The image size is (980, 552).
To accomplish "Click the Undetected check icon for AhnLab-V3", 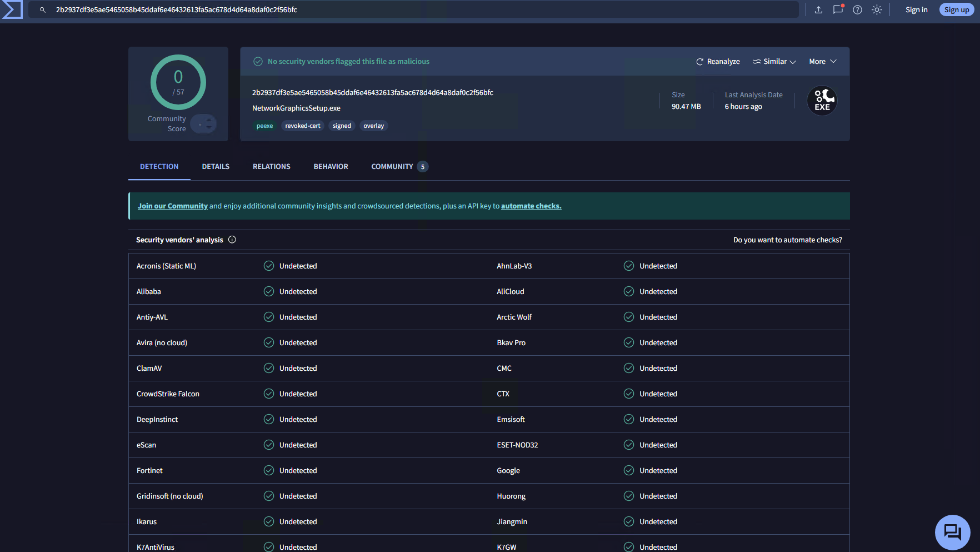I will (629, 266).
